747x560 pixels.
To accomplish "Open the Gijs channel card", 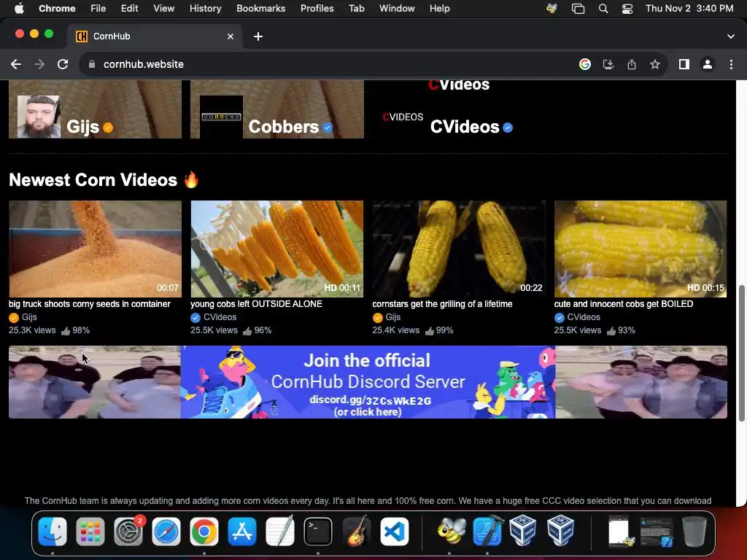I will [x=96, y=109].
